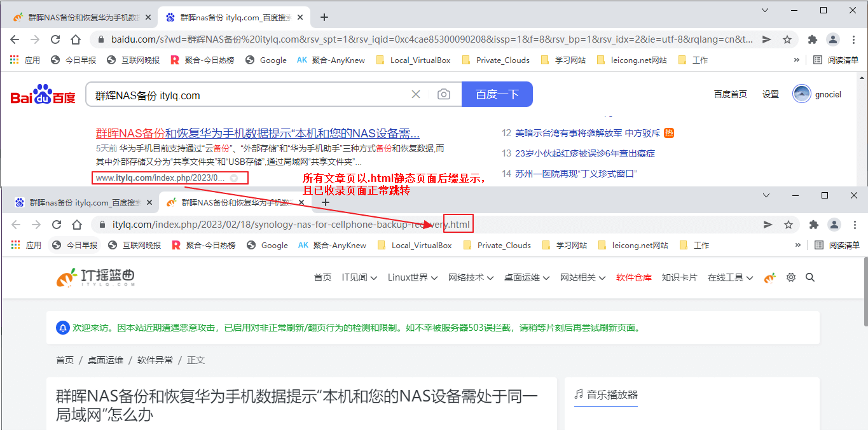Open the 软件仓库 link in the site menu
The height and width of the screenshot is (432, 868).
(633, 277)
